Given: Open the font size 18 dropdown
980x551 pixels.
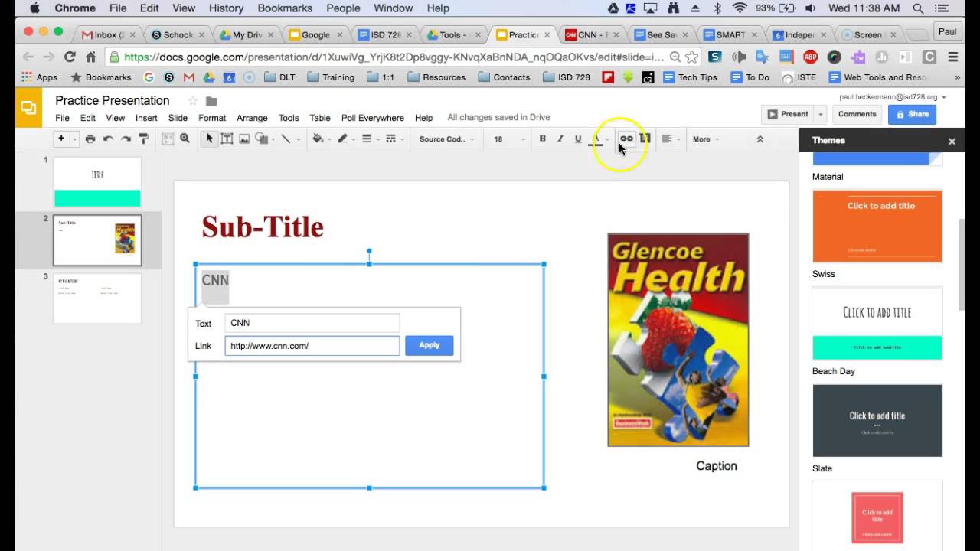Looking at the screenshot, I should pos(509,139).
